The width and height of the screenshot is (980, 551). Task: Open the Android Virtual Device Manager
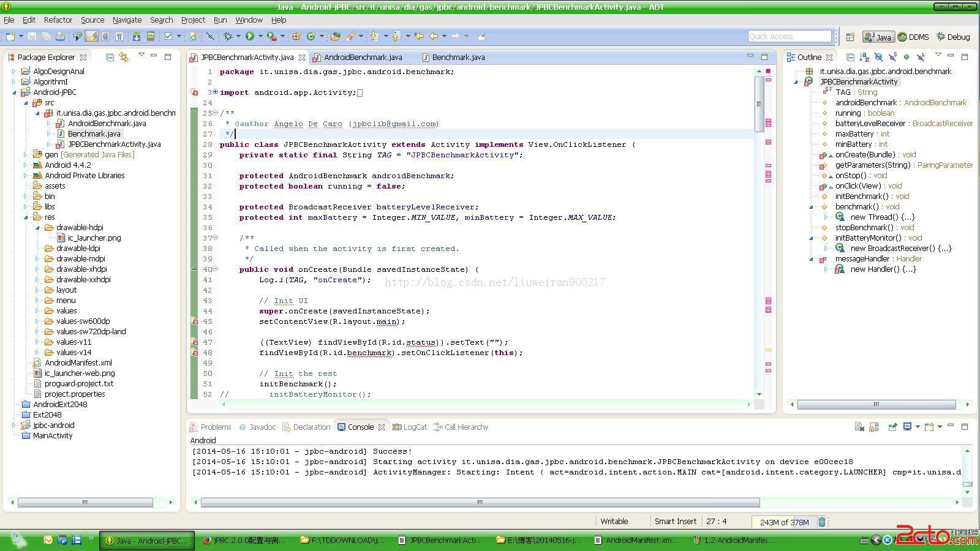click(150, 37)
